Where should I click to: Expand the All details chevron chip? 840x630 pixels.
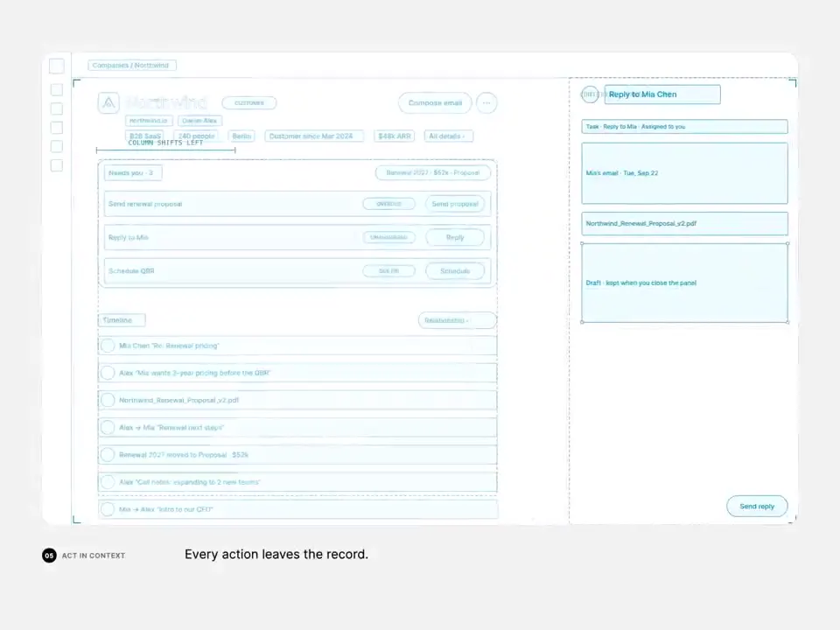448,136
